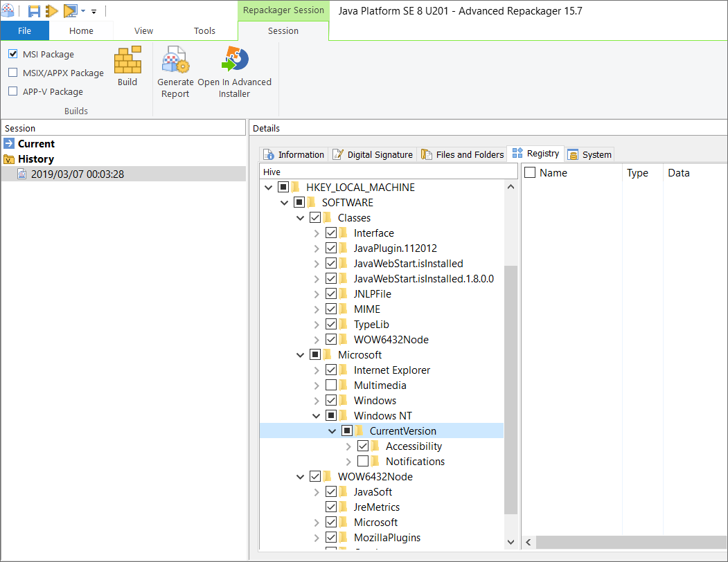
Task: Select the JavaWebStart.isInstalled.1.8.0.0 key
Action: click(423, 278)
